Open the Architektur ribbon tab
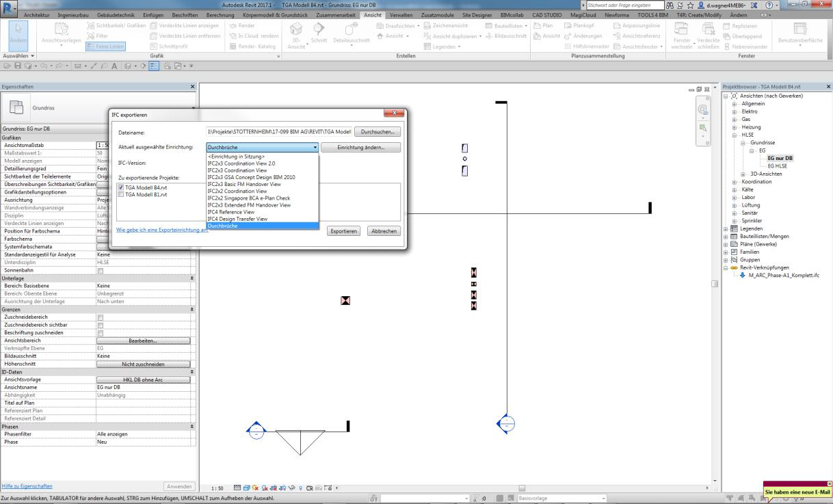Viewport: 833px width, 504px height. coord(38,15)
